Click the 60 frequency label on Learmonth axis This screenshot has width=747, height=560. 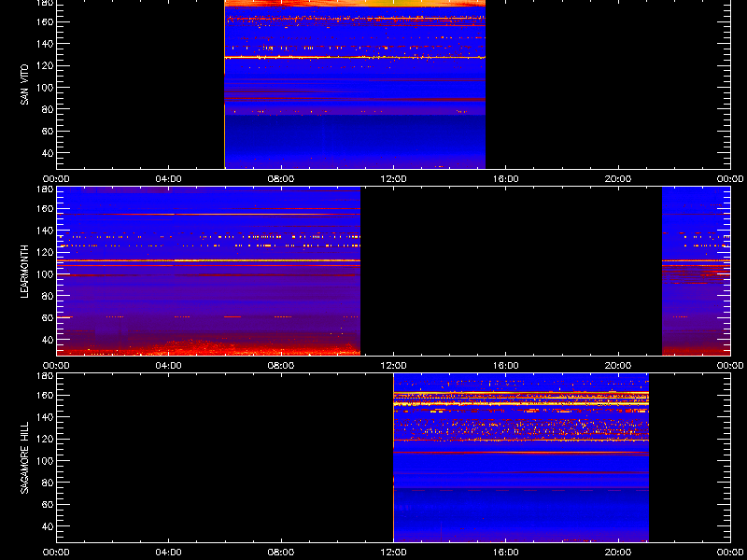point(48,317)
